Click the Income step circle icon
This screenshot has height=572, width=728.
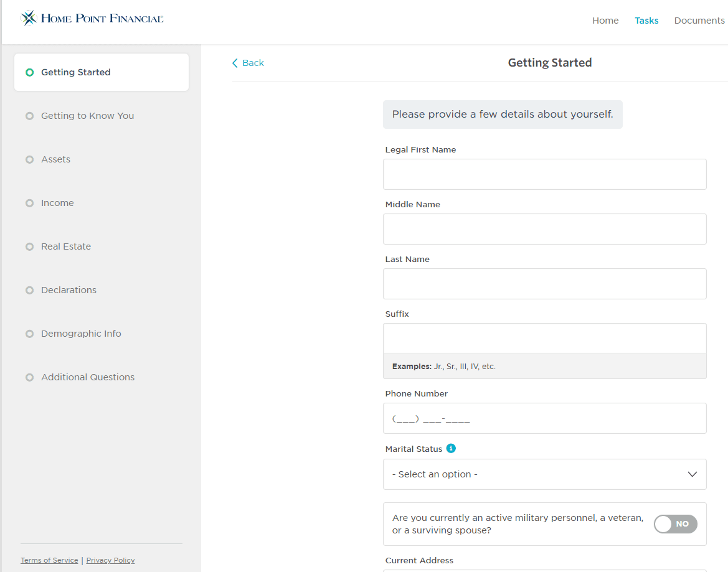point(29,203)
